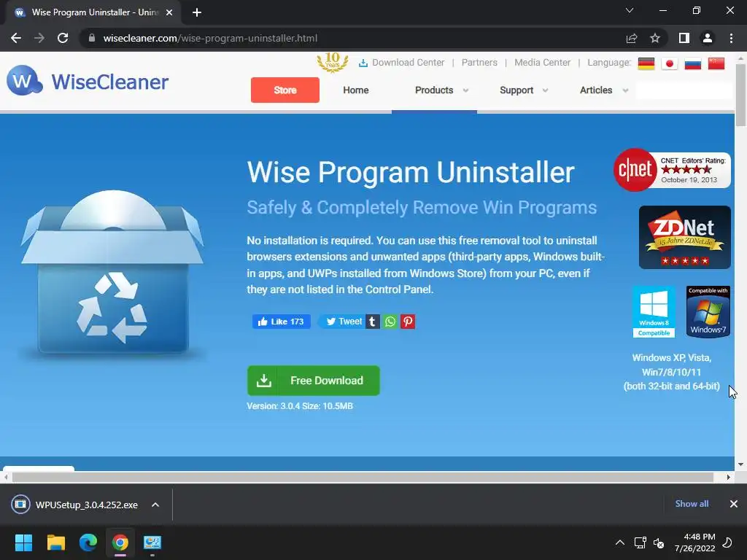This screenshot has width=747, height=560.
Task: Click the red Store button
Action: pyautogui.click(x=285, y=90)
